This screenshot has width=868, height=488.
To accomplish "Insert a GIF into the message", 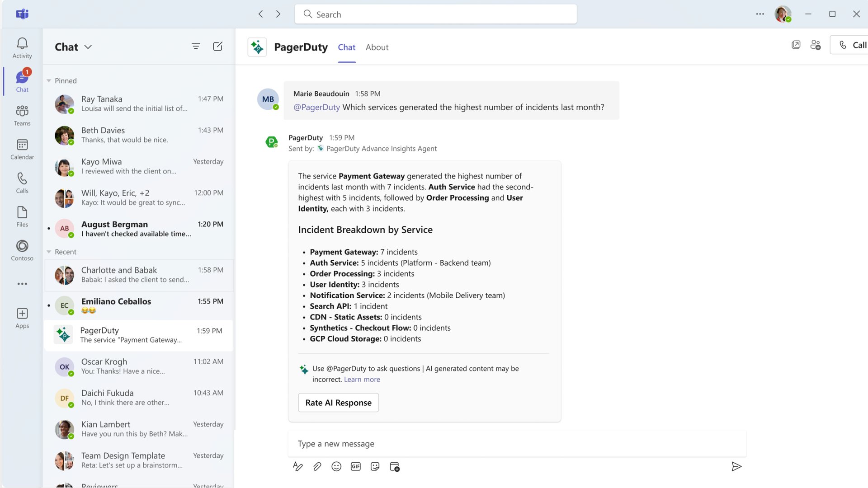I will [356, 466].
